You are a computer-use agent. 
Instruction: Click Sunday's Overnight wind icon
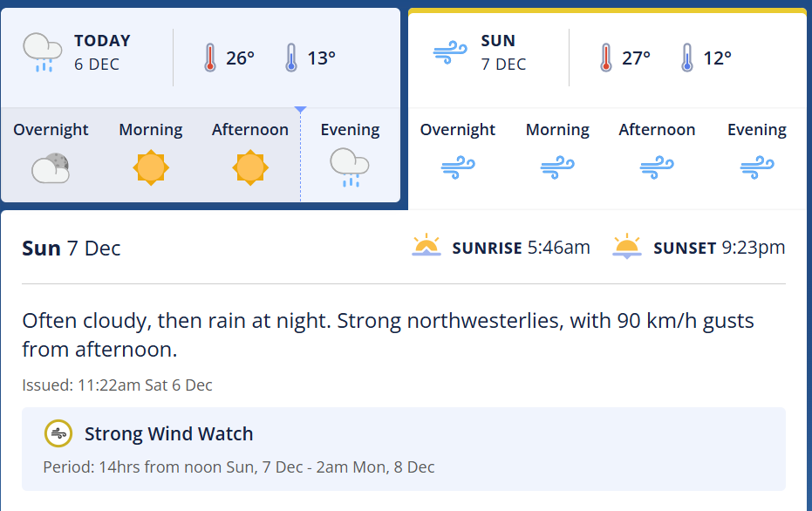(x=458, y=167)
